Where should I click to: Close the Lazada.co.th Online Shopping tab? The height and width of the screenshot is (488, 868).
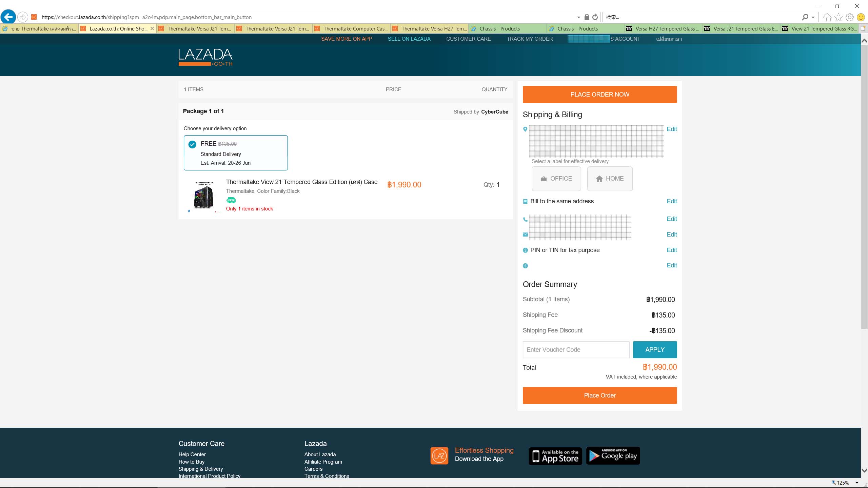pos(152,28)
